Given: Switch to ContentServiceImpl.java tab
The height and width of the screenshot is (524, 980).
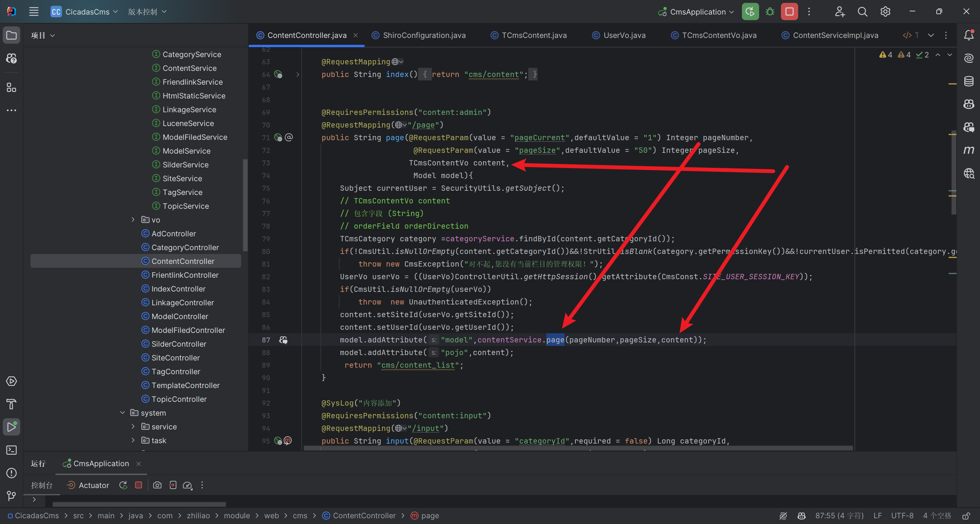Looking at the screenshot, I should (830, 35).
